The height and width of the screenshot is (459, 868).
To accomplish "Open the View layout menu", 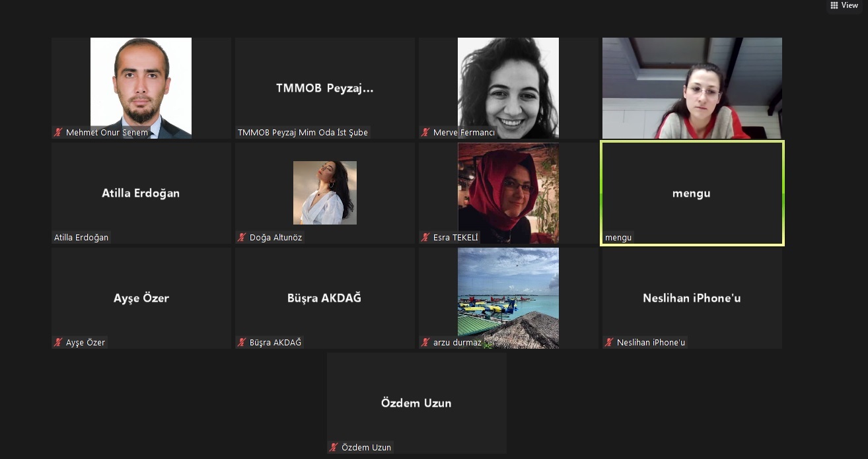I will coord(844,5).
